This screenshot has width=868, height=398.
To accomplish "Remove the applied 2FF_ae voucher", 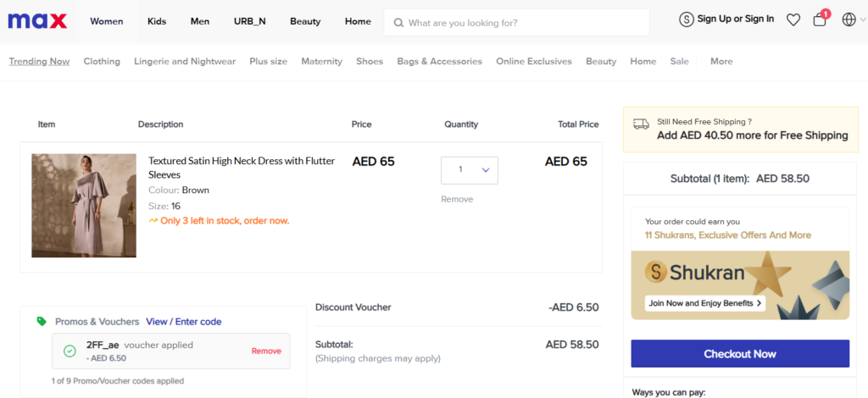I will pyautogui.click(x=266, y=351).
